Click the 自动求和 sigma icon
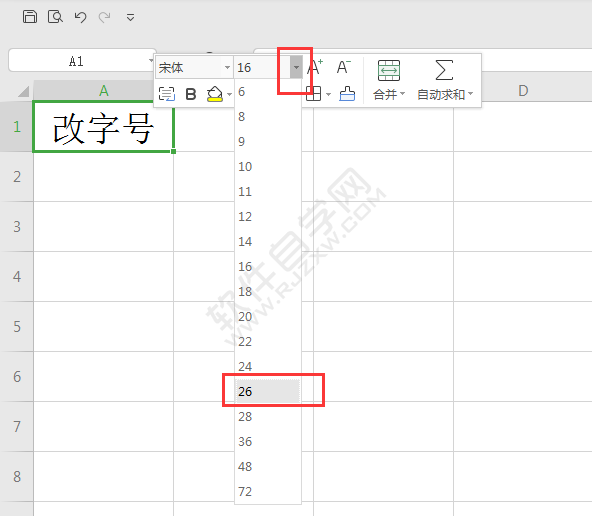Image resolution: width=592 pixels, height=516 pixels. coord(444,70)
